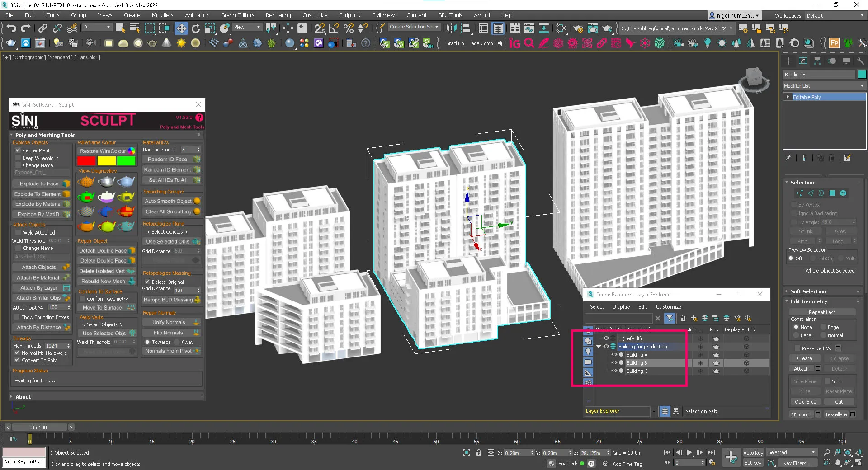Click create new layer icon in Layer Explorer
Viewport: 868px width, 470px height.
694,318
